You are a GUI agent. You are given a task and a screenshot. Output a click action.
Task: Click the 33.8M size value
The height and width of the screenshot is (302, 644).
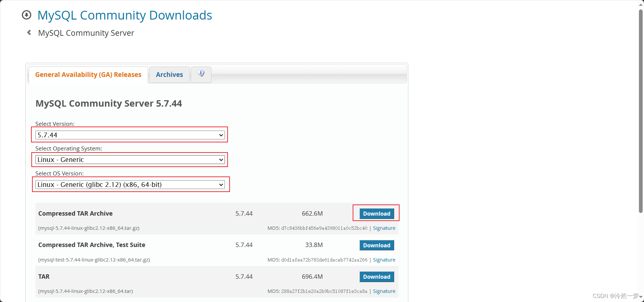314,245
